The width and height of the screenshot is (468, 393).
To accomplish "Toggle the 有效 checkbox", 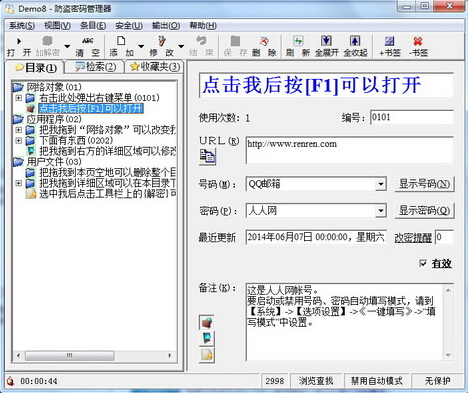I will point(423,263).
